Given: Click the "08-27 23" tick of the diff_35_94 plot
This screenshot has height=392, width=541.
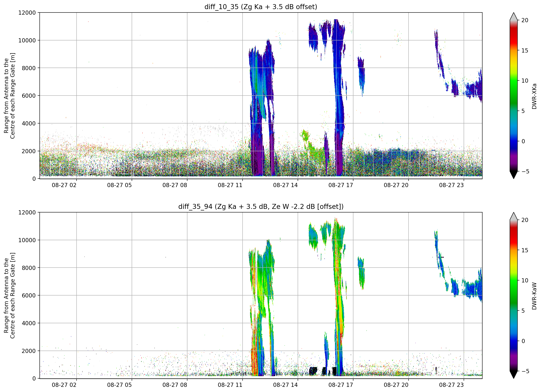Looking at the screenshot, I should click(452, 385).
